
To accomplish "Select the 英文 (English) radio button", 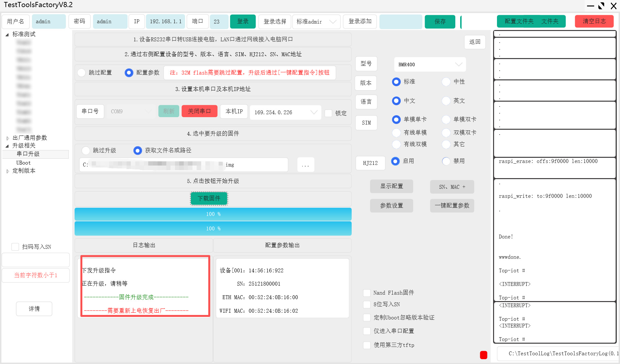I will (446, 101).
